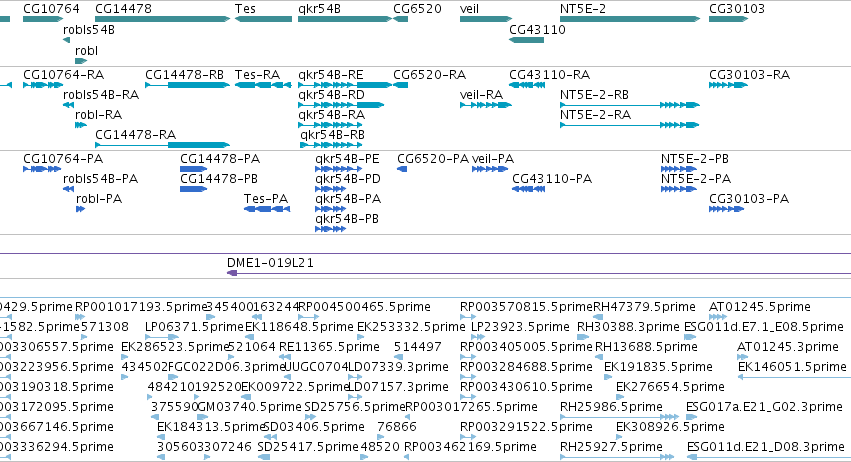
Task: Open protein NT5E-2-PB
Action: click(679, 169)
